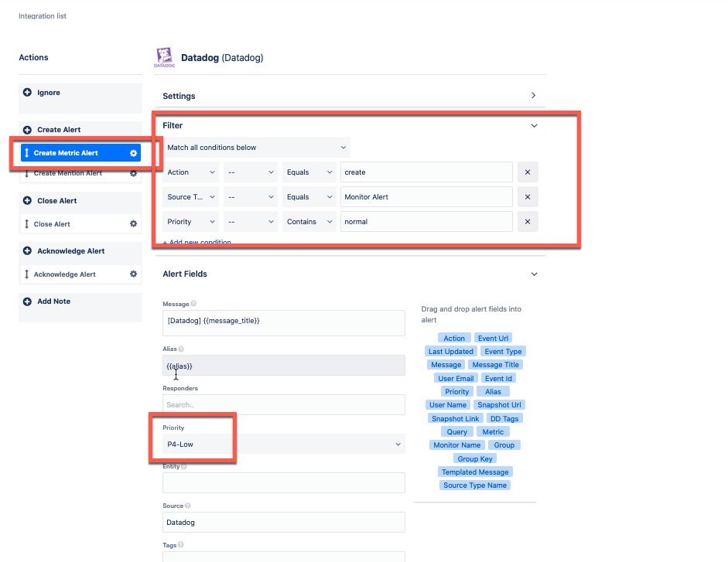Click the plus icon next to Ignore
The image size is (728, 562).
click(27, 92)
